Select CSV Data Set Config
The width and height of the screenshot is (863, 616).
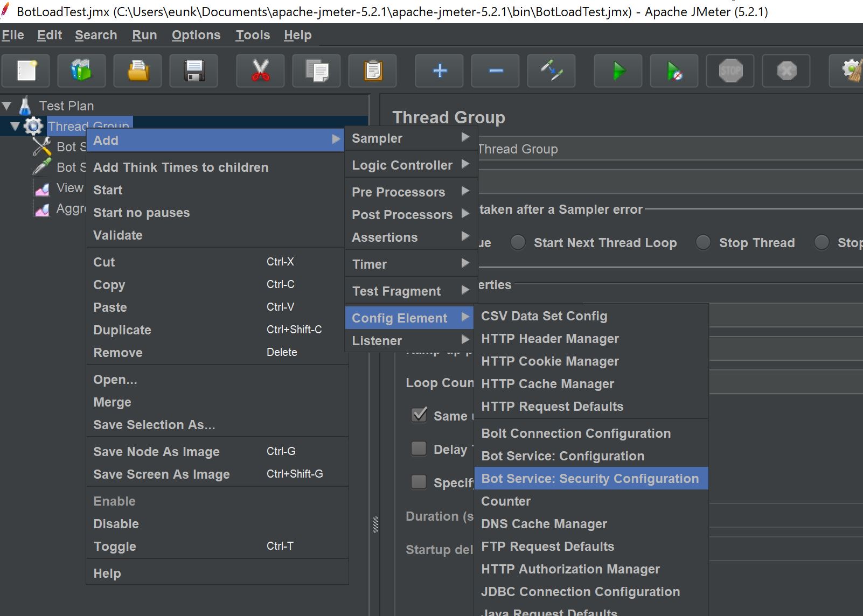(x=591, y=316)
